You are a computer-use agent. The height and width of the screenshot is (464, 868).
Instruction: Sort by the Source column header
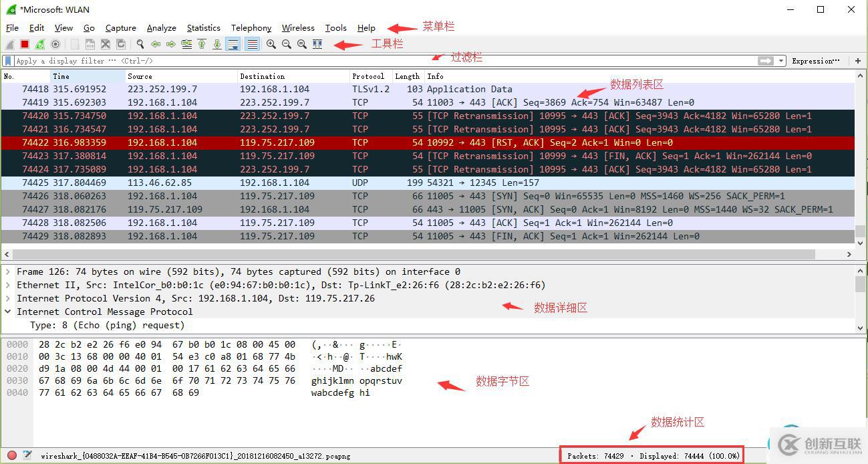182,76
